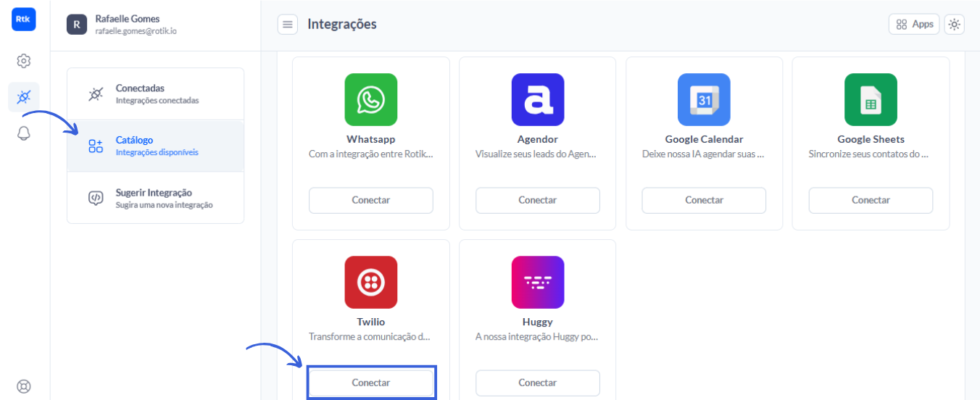980x400 pixels.
Task: Click the Huggy integration icon
Action: (537, 282)
